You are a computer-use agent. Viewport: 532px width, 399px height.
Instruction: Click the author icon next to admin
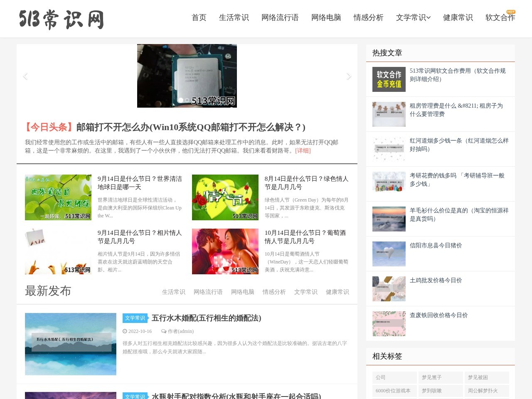[x=165, y=331]
